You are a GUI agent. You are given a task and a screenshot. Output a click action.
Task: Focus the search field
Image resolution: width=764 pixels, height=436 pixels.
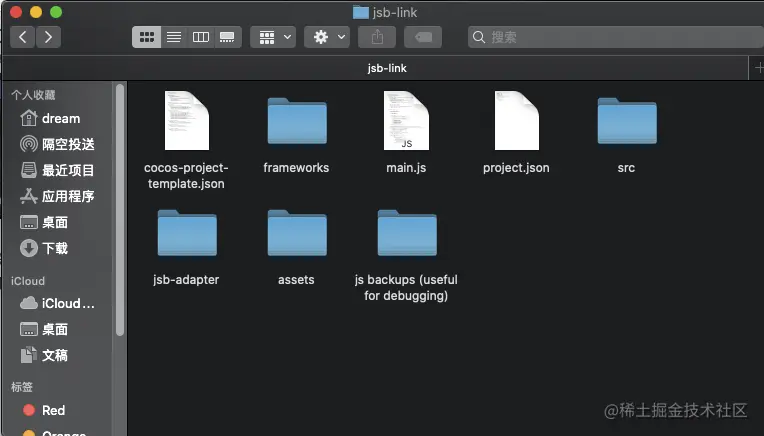(x=616, y=37)
